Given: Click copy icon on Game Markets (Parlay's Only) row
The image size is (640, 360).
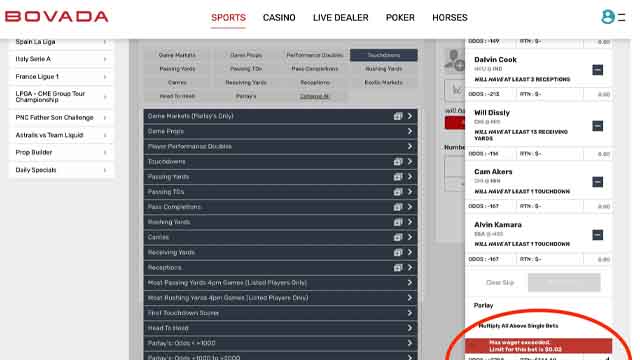Looking at the screenshot, I should coord(398,116).
